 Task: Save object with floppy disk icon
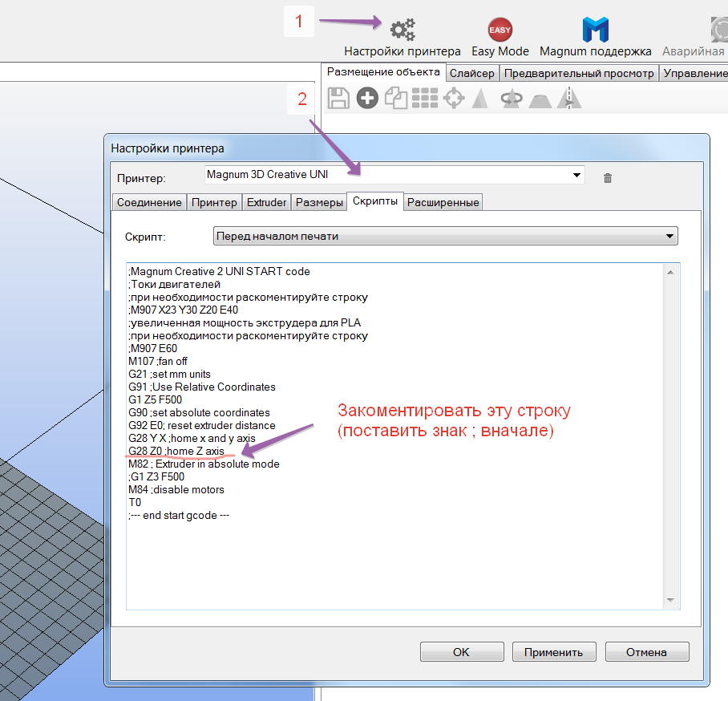338,98
